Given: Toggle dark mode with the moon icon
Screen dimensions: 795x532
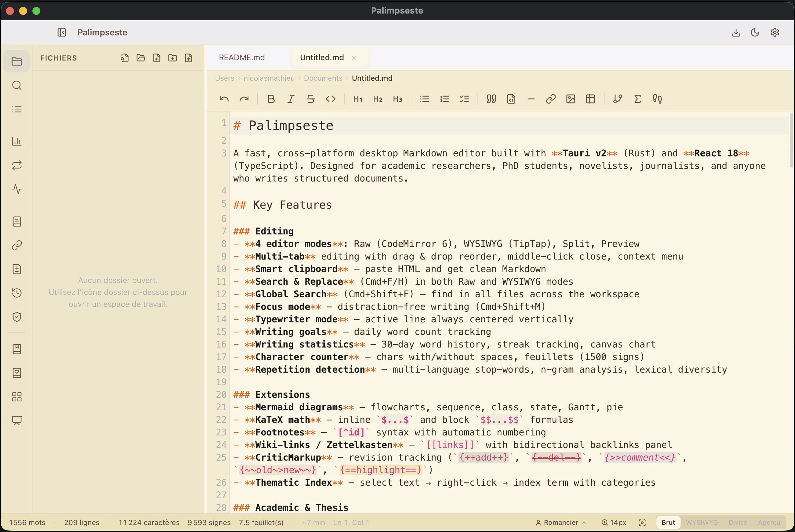Looking at the screenshot, I should coord(755,32).
